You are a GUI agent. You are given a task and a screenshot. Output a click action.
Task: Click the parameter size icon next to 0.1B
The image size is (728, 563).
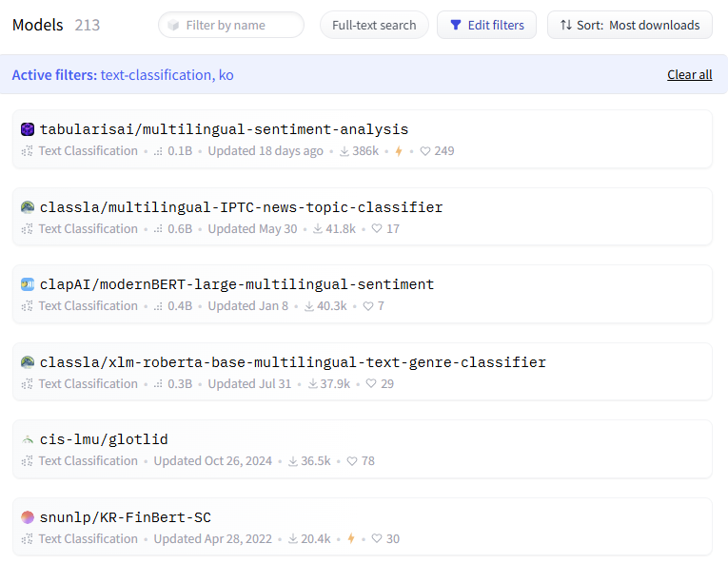click(x=158, y=151)
